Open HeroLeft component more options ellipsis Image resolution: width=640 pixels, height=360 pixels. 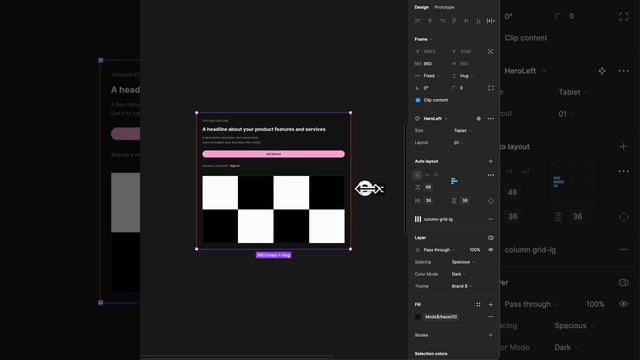pos(491,119)
